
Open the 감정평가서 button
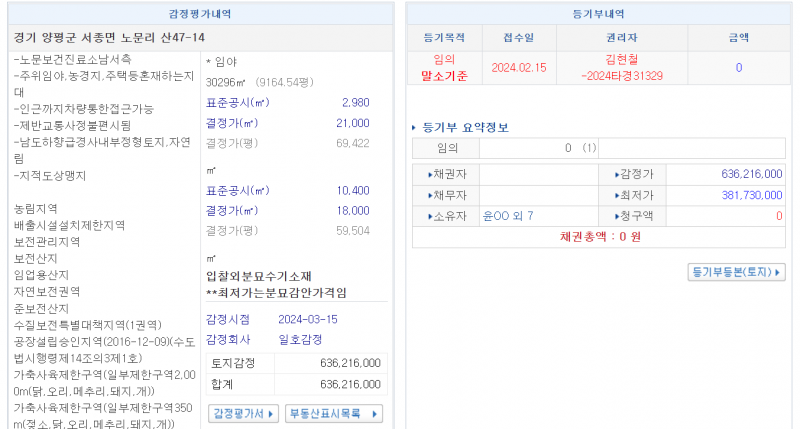[x=243, y=413]
